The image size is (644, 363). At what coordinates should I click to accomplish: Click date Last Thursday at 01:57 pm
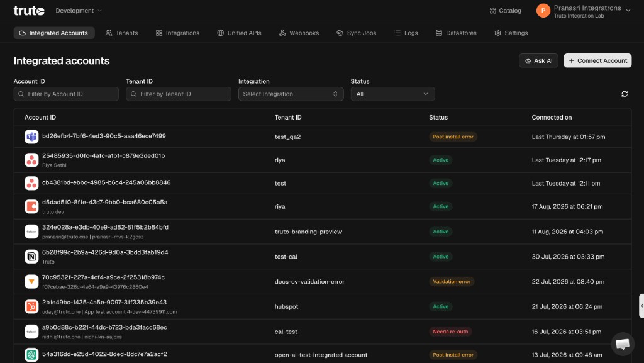click(569, 137)
